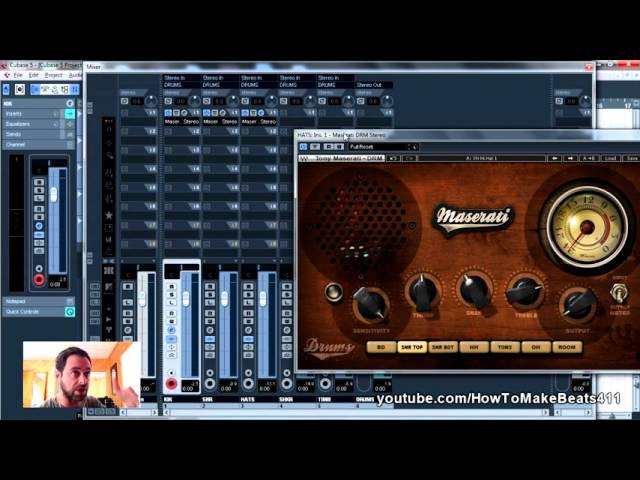Go to next Waves preset arrow

[x=571, y=158]
